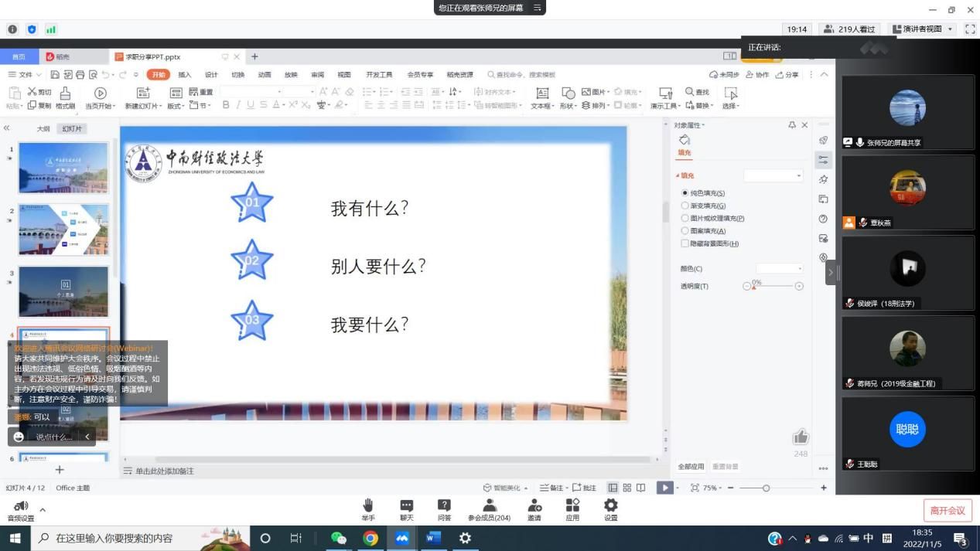The height and width of the screenshot is (551, 980).
Task: Click the leave meeting (离开会议) button
Action: 947,511
